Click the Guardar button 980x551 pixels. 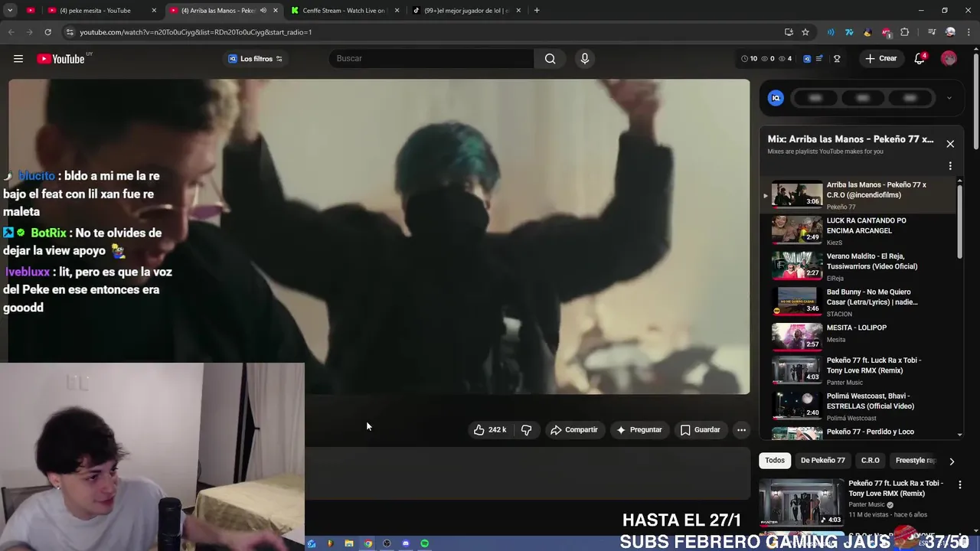pyautogui.click(x=701, y=430)
